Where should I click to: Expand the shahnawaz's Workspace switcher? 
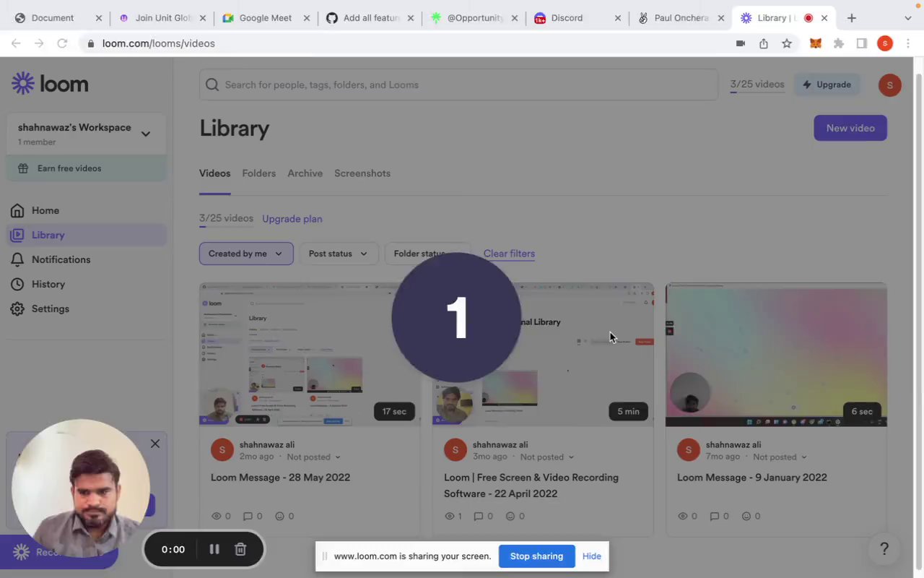point(86,134)
